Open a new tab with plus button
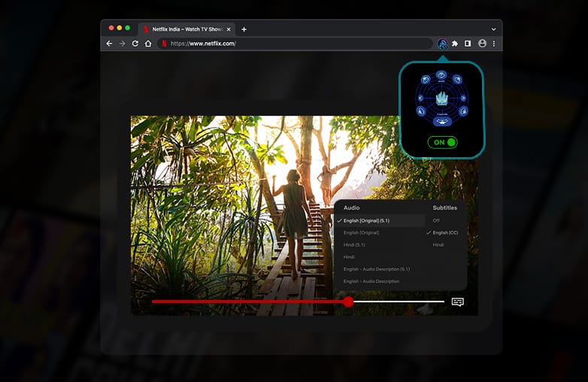588x382 pixels. point(244,29)
